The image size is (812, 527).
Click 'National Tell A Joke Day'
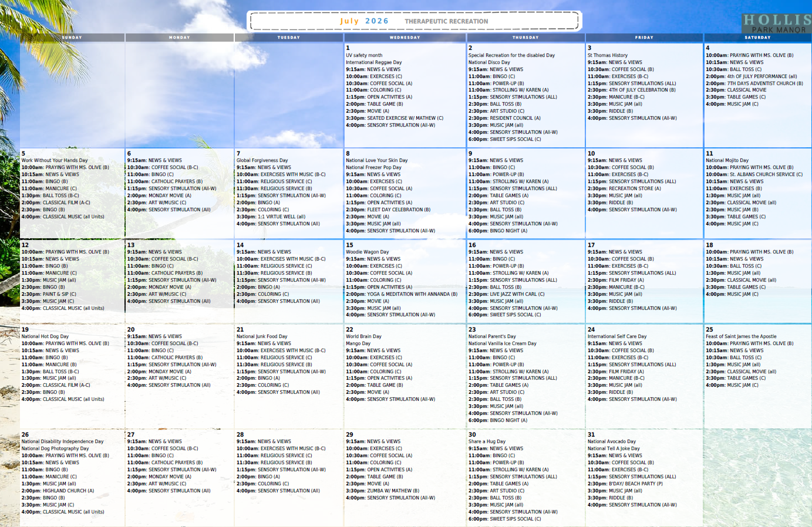[x=614, y=448]
